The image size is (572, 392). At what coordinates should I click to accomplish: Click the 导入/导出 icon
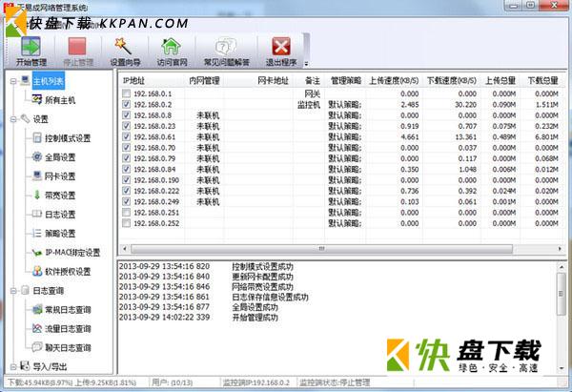pyautogui.click(x=25, y=365)
